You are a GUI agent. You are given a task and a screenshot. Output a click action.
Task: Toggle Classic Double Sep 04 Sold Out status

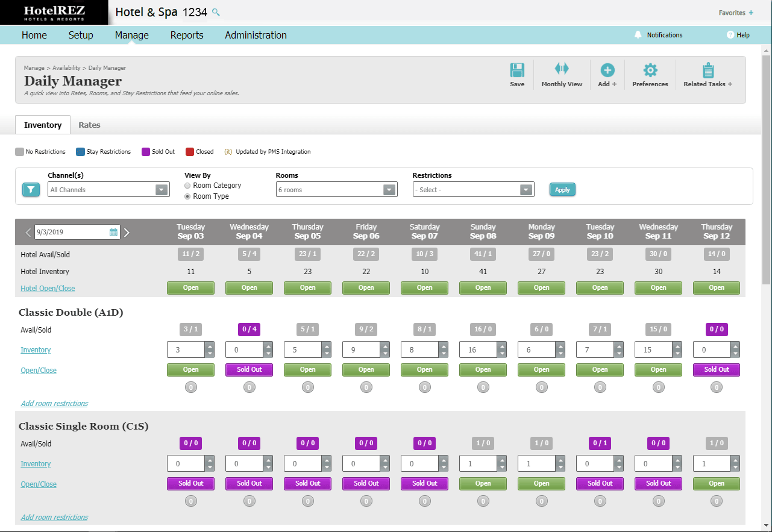coord(249,370)
